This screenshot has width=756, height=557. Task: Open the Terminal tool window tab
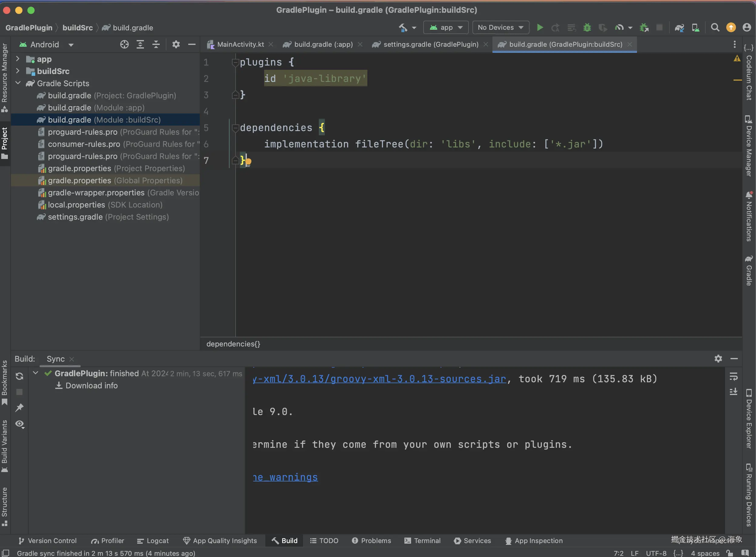tap(422, 541)
